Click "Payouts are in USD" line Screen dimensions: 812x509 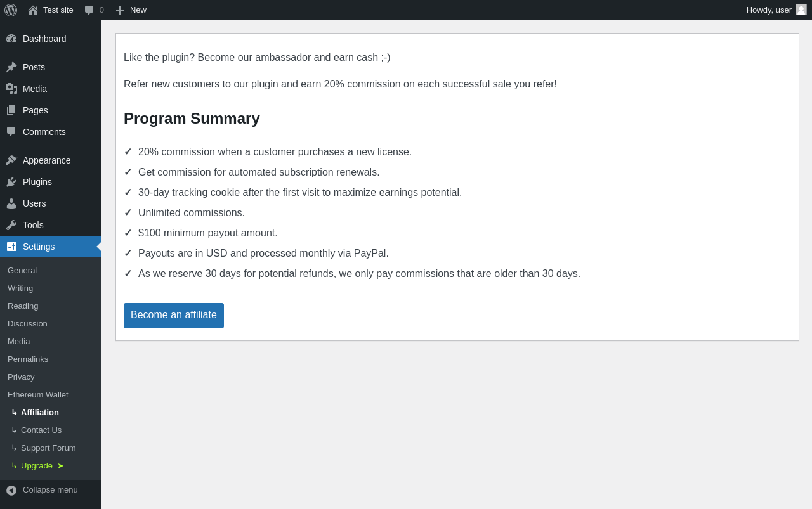[263, 254]
